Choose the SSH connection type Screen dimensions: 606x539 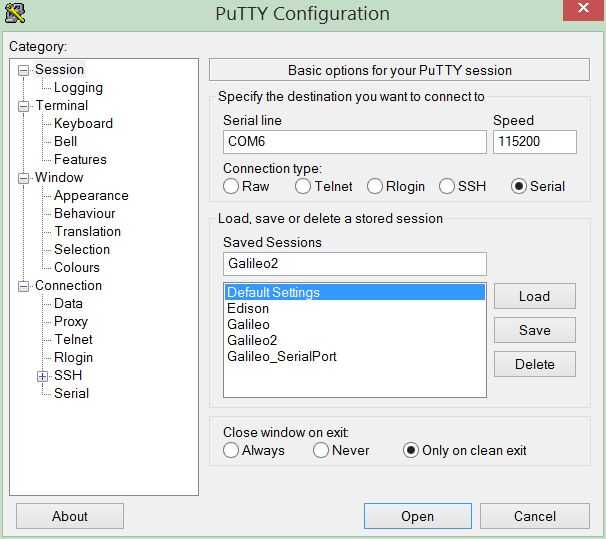[447, 186]
